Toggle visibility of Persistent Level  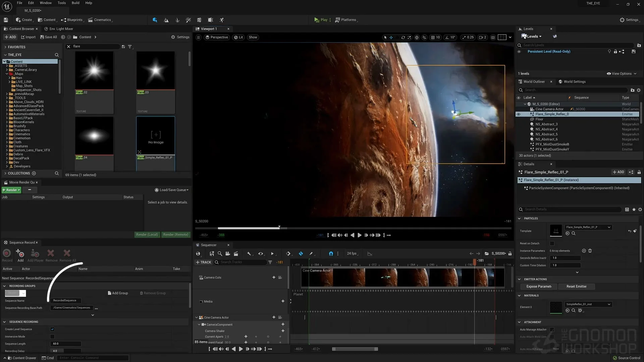519,52
